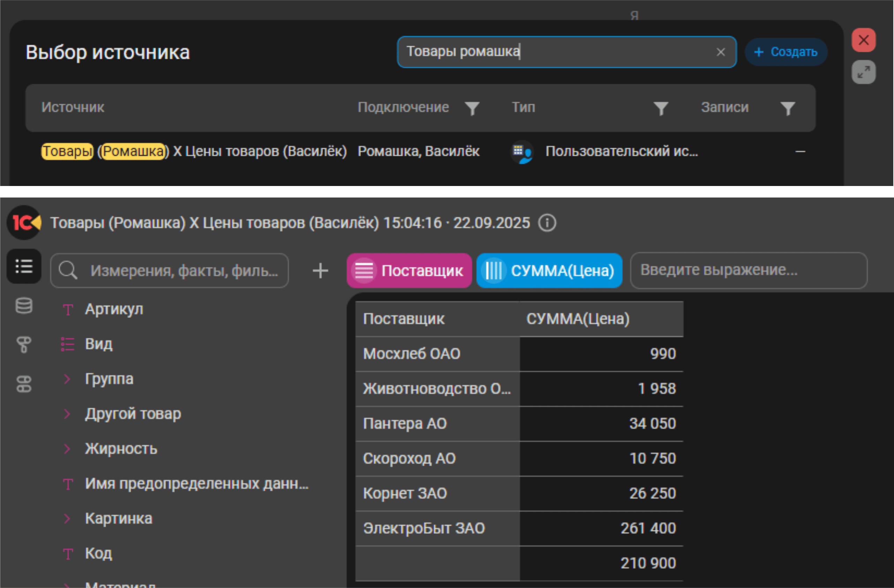Expand the Другой товар field
This screenshot has height=588, width=894.
pos(67,414)
